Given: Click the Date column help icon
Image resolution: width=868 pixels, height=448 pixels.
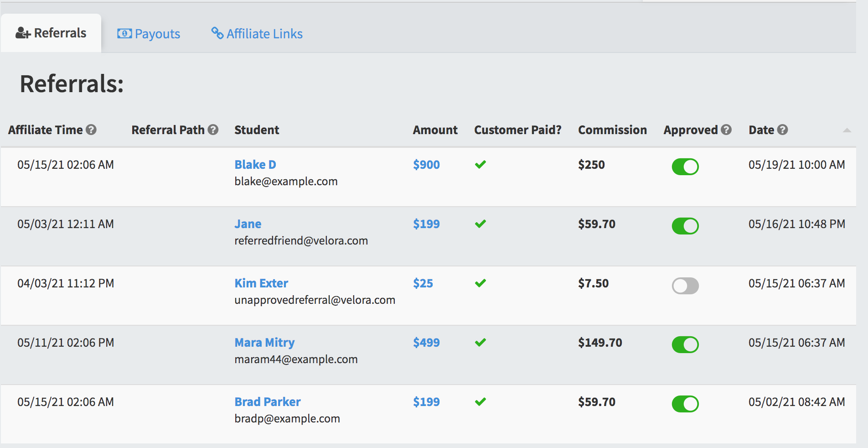Looking at the screenshot, I should coord(782,130).
